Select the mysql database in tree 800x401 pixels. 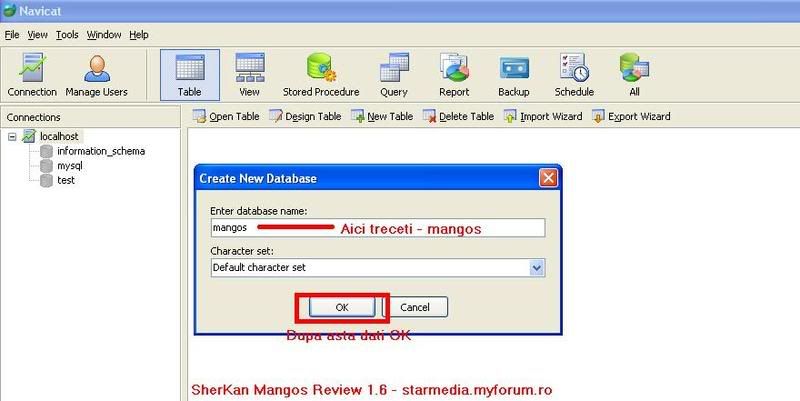69,166
